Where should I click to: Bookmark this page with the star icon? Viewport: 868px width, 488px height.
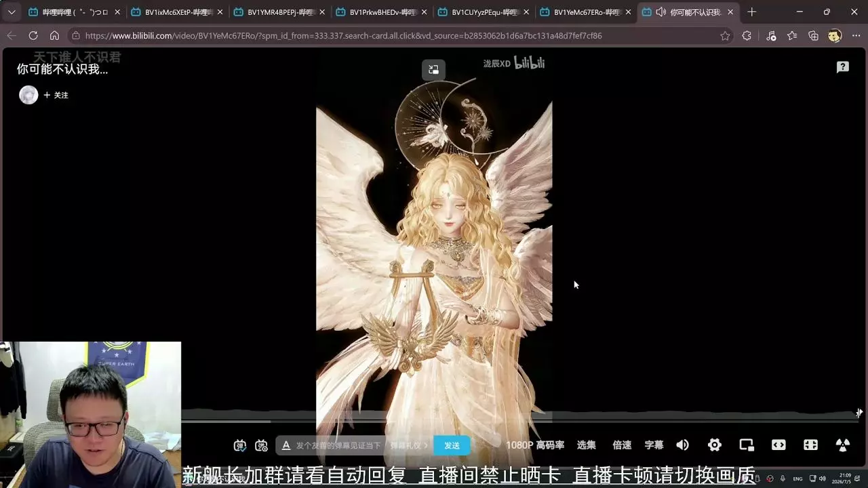725,36
